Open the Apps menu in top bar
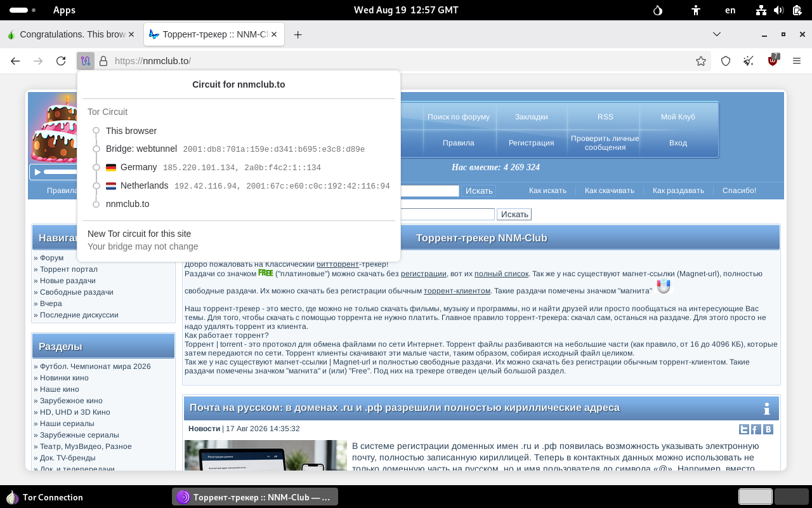 pos(64,10)
